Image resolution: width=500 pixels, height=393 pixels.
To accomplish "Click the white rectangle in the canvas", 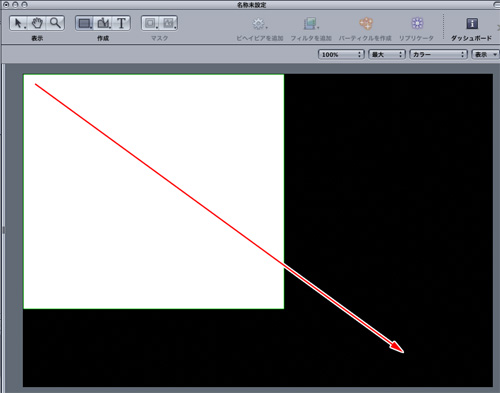I will pyautogui.click(x=154, y=192).
